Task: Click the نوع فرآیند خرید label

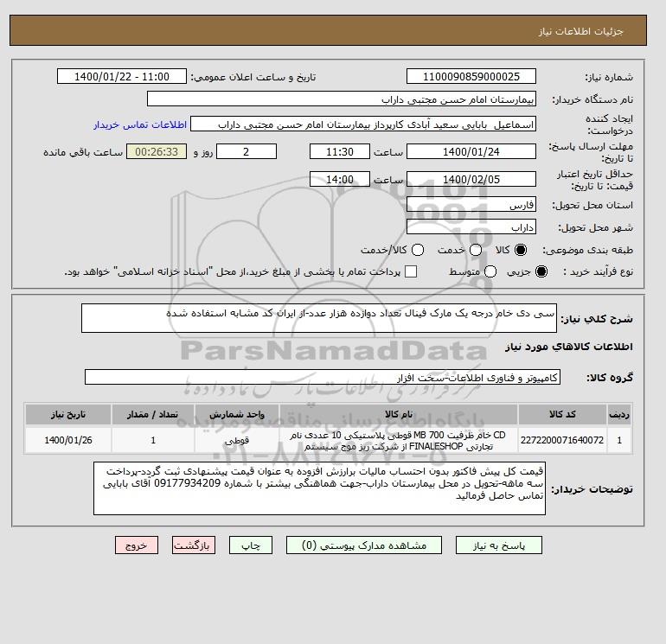Action: (x=598, y=271)
